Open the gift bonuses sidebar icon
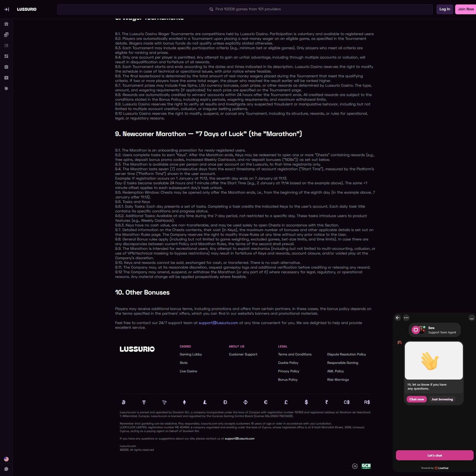 point(6,24)
